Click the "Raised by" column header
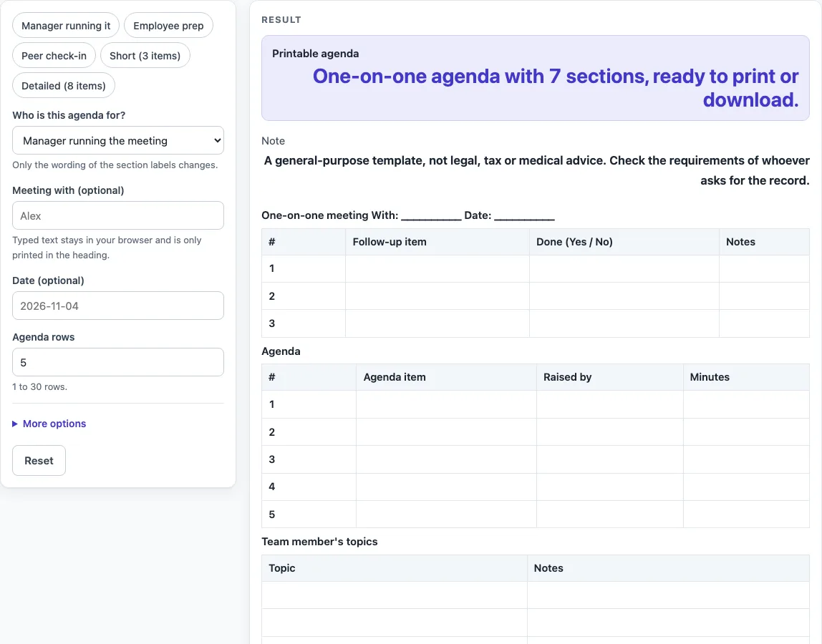The width and height of the screenshot is (822, 644). [609, 377]
